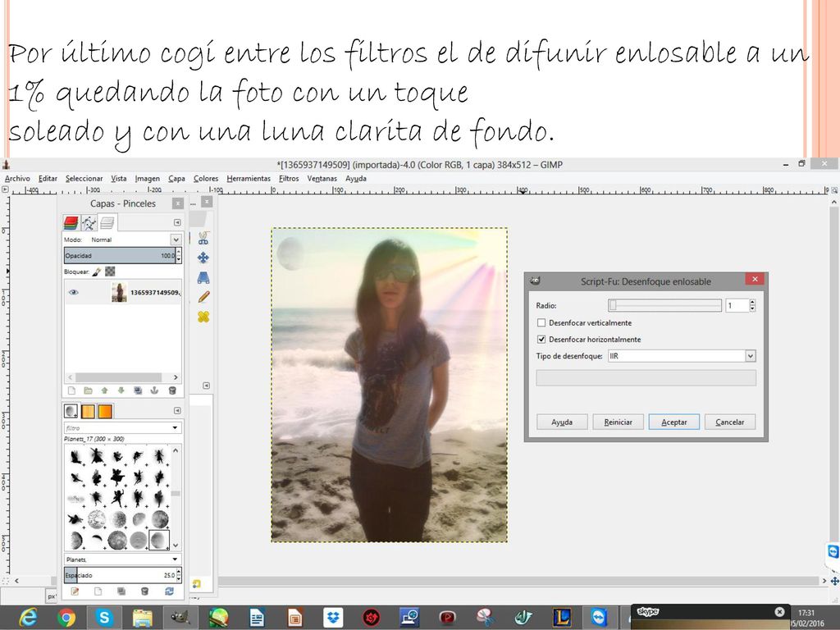
Task: Select the Pencil tool
Action: click(x=203, y=297)
